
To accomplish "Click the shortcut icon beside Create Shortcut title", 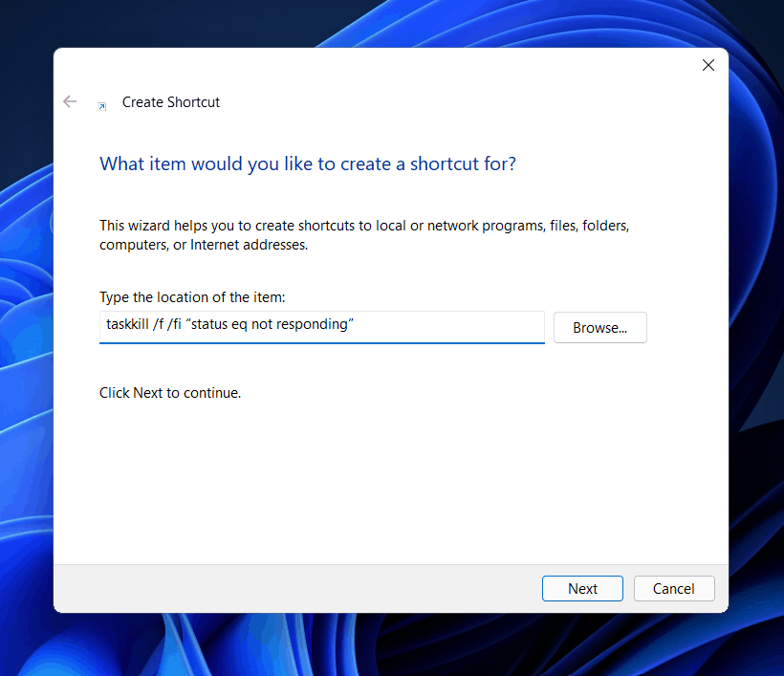I will click(x=102, y=106).
